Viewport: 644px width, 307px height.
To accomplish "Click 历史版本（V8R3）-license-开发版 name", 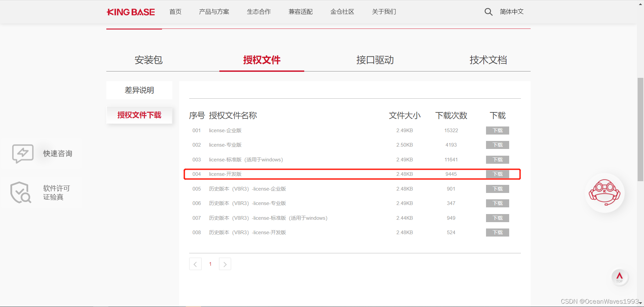I will pos(248,233).
